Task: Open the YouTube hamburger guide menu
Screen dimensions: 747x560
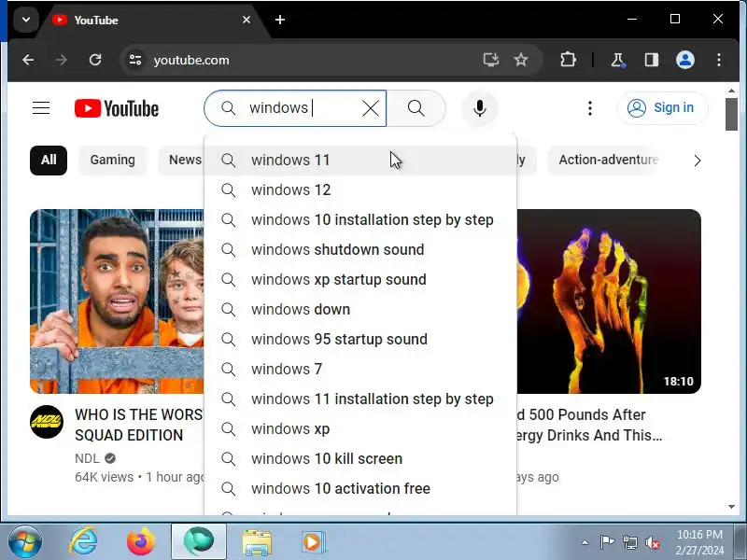Action: (x=41, y=108)
